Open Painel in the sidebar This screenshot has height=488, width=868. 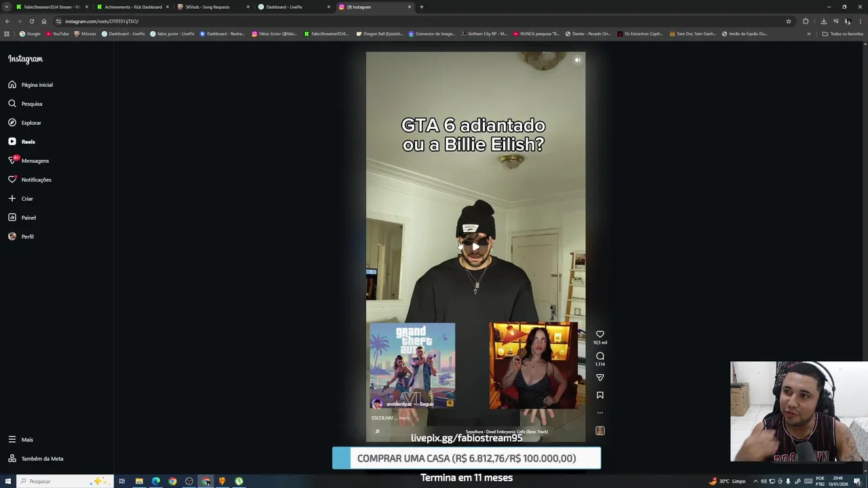point(22,218)
